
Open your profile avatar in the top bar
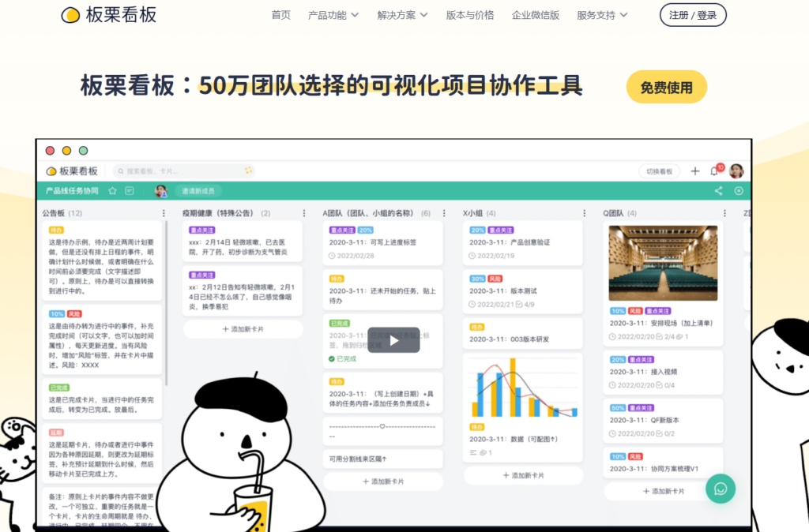pyautogui.click(x=735, y=170)
